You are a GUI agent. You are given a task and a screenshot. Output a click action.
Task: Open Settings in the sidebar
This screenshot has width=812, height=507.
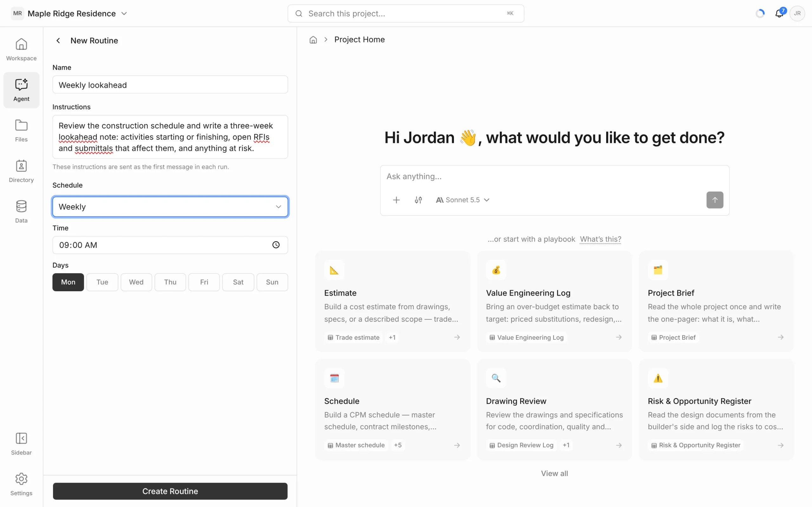tap(21, 484)
